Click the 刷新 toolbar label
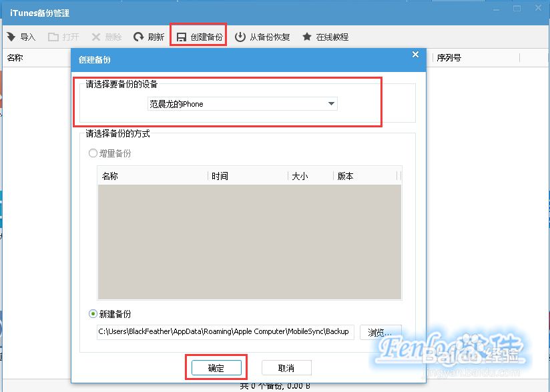The image size is (550, 392). click(156, 37)
